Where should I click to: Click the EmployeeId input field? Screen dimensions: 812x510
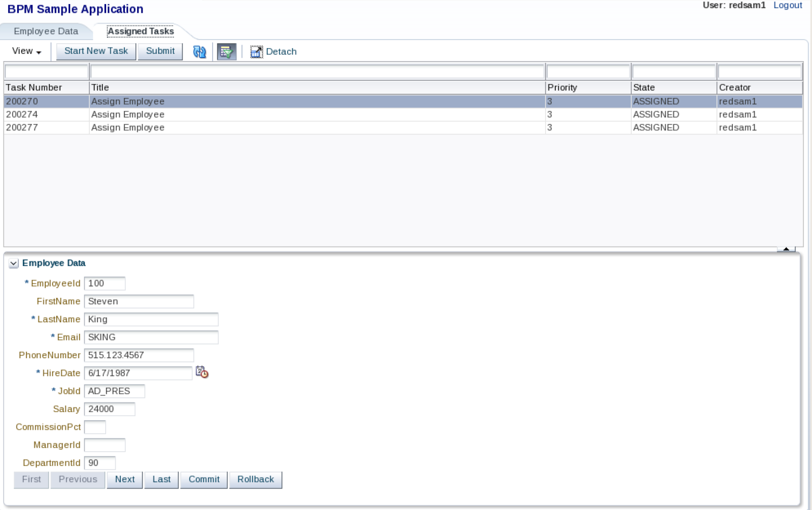point(105,284)
